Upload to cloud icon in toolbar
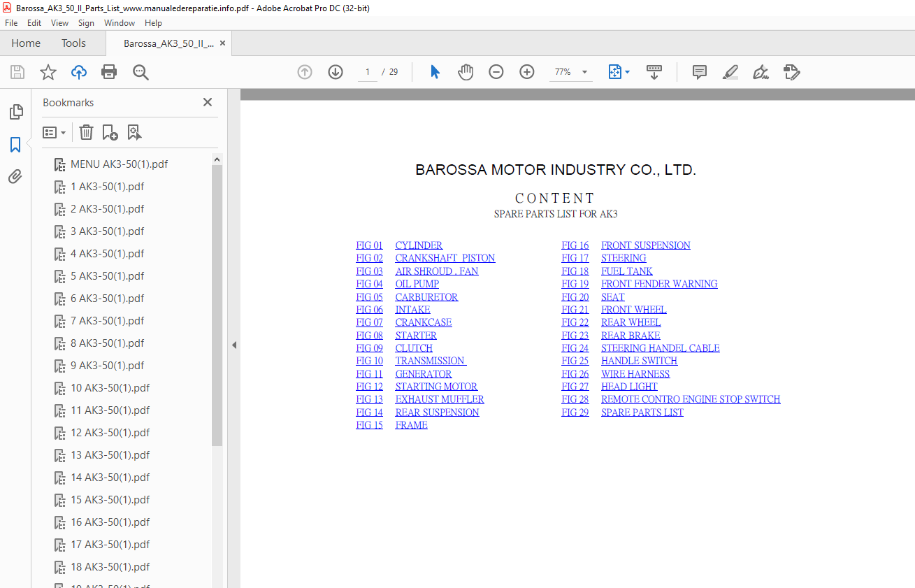Viewport: 915px width, 588px height. [x=79, y=72]
